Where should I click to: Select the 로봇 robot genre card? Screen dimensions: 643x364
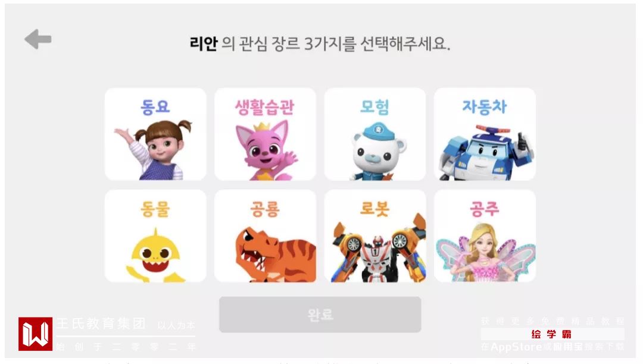point(375,236)
